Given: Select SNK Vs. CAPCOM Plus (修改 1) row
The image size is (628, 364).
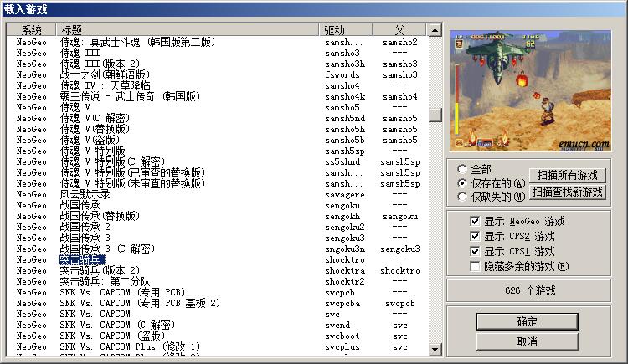Looking at the screenshot, I should [x=217, y=346].
